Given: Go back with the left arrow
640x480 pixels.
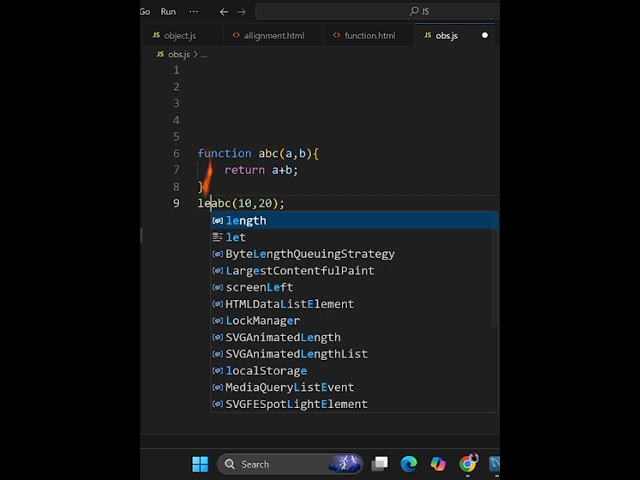Looking at the screenshot, I should pos(224,12).
